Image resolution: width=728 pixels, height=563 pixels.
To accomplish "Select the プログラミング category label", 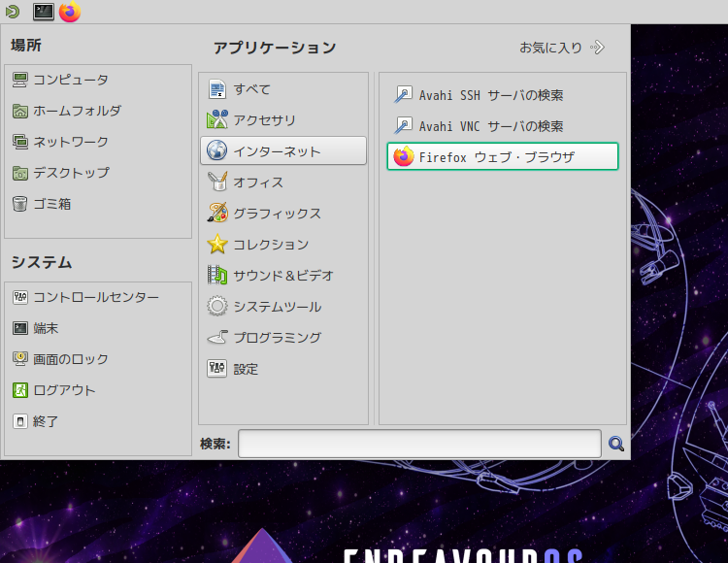I will pos(278,338).
